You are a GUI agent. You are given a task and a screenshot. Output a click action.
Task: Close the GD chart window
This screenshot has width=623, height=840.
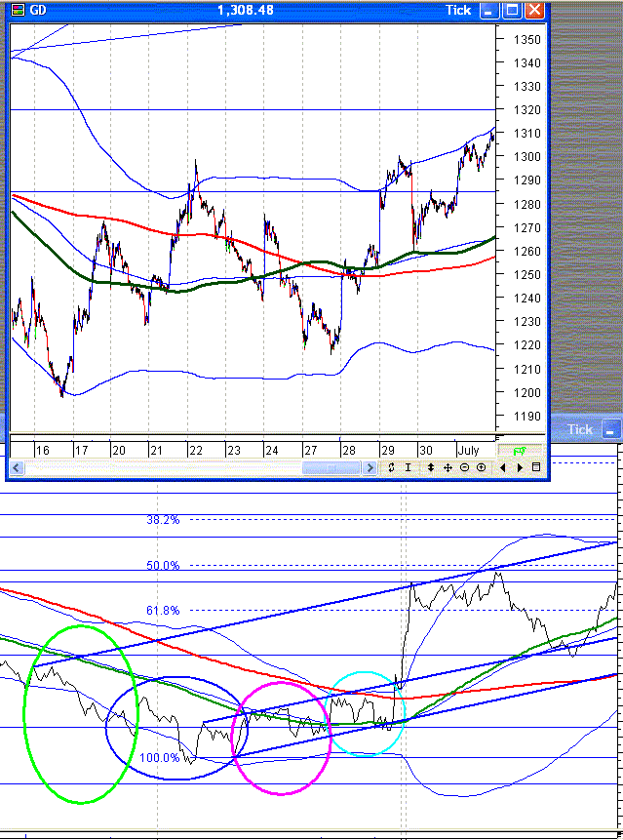534,10
